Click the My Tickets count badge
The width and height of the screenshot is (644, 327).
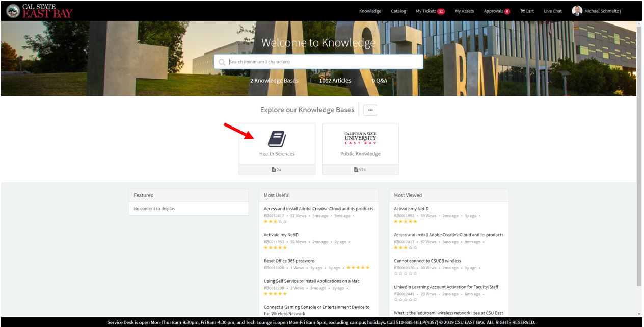point(441,11)
